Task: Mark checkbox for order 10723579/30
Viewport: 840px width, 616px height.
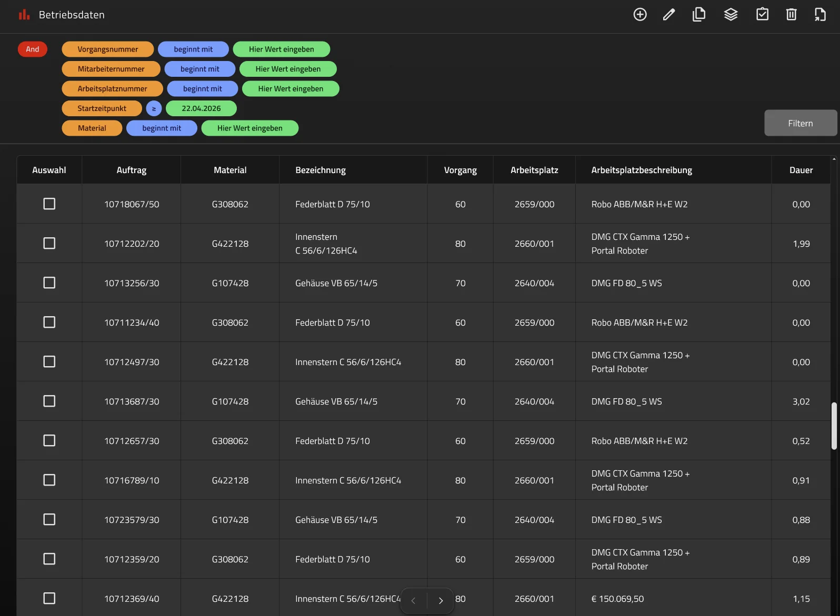Action: (49, 519)
